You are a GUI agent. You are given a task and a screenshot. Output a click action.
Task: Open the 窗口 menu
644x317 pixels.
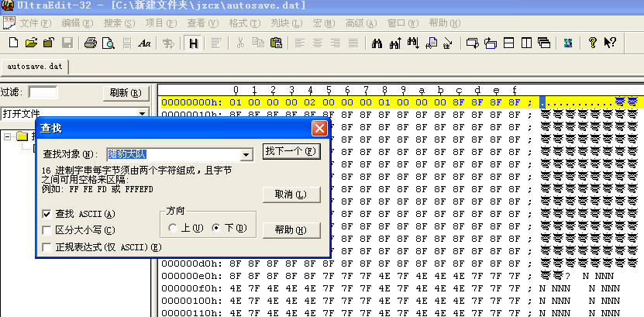click(403, 23)
